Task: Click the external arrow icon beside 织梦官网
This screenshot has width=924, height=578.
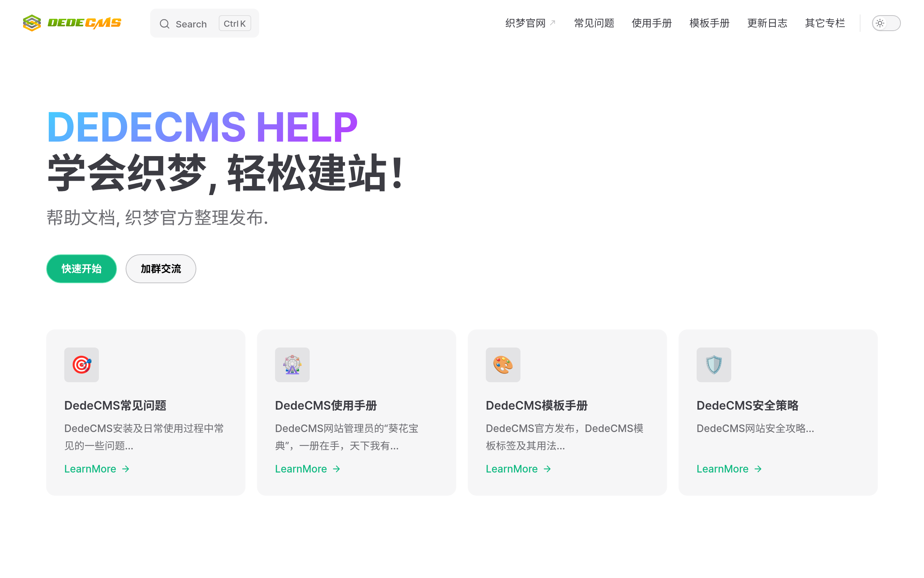Action: pos(553,22)
